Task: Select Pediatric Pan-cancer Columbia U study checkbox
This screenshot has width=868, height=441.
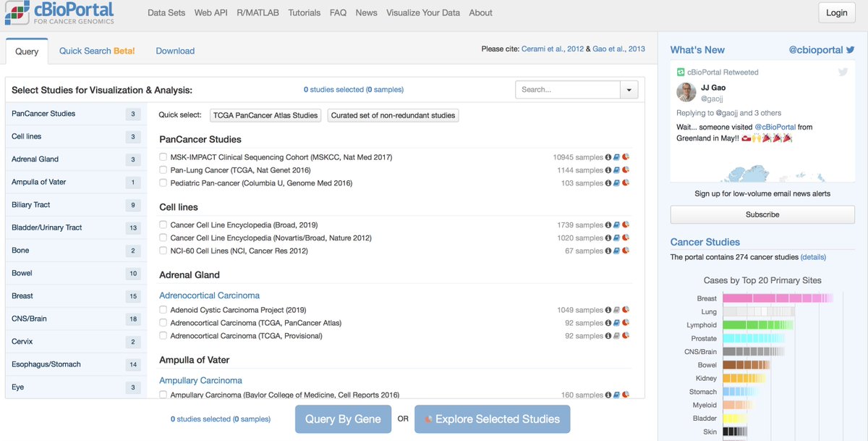Action: point(163,183)
